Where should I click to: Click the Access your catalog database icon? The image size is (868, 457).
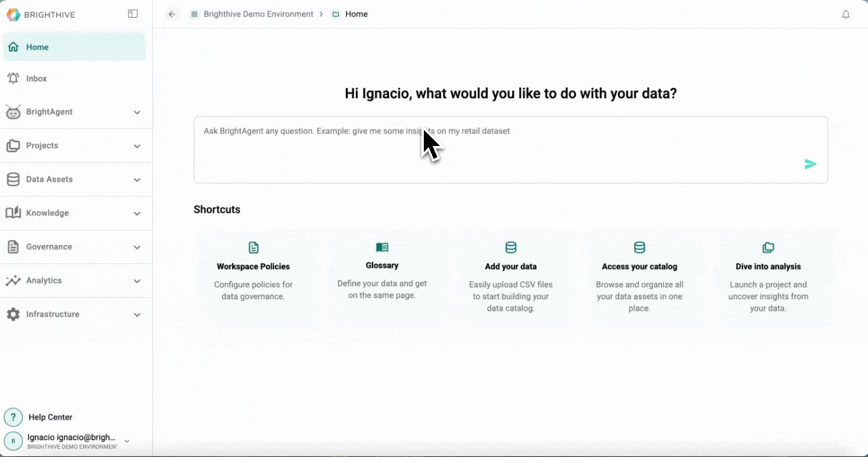coord(640,248)
